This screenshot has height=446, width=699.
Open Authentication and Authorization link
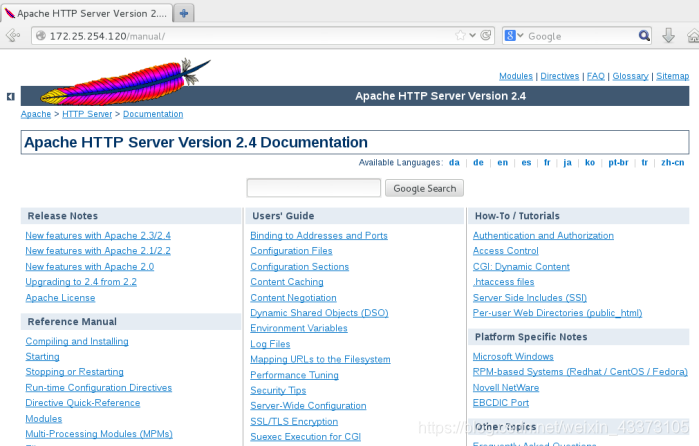point(543,235)
